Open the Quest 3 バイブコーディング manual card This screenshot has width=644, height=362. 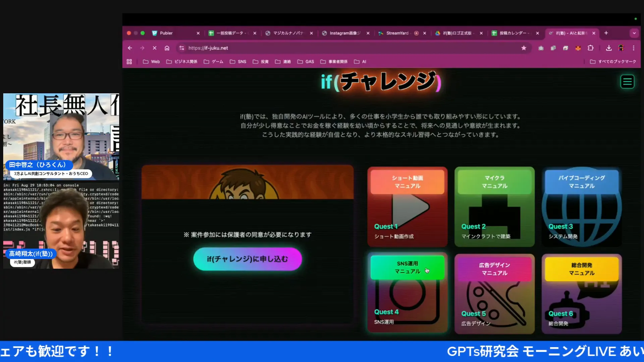[581, 207]
